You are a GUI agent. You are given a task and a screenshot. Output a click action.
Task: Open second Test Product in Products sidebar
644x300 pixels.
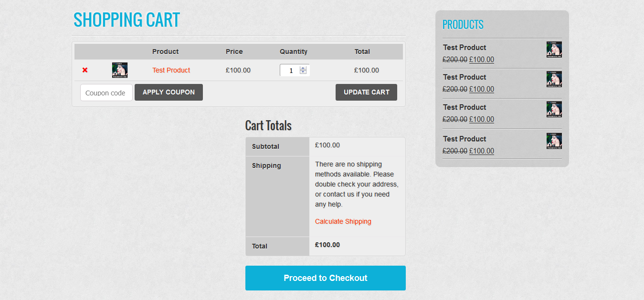point(465,77)
